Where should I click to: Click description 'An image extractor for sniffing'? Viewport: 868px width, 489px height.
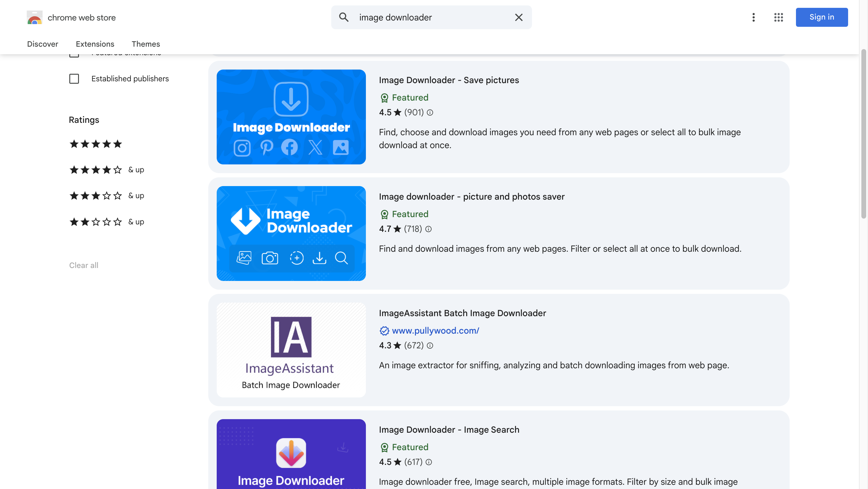[x=554, y=365]
